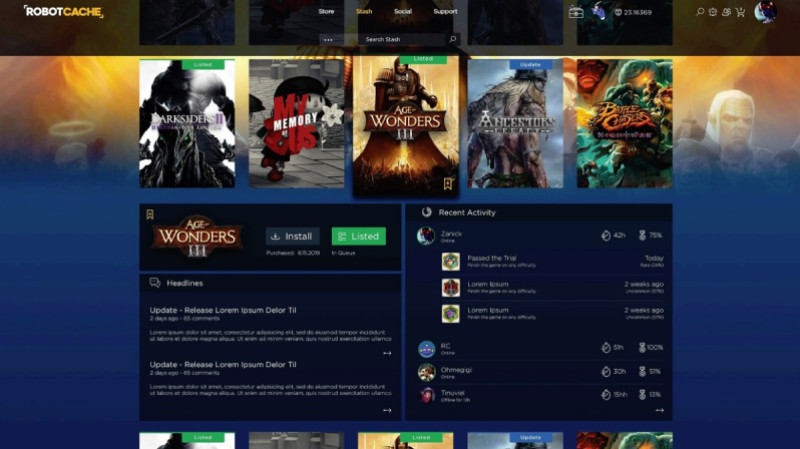The width and height of the screenshot is (800, 449).
Task: Click the 2316369 coin balance
Action: 637,12
